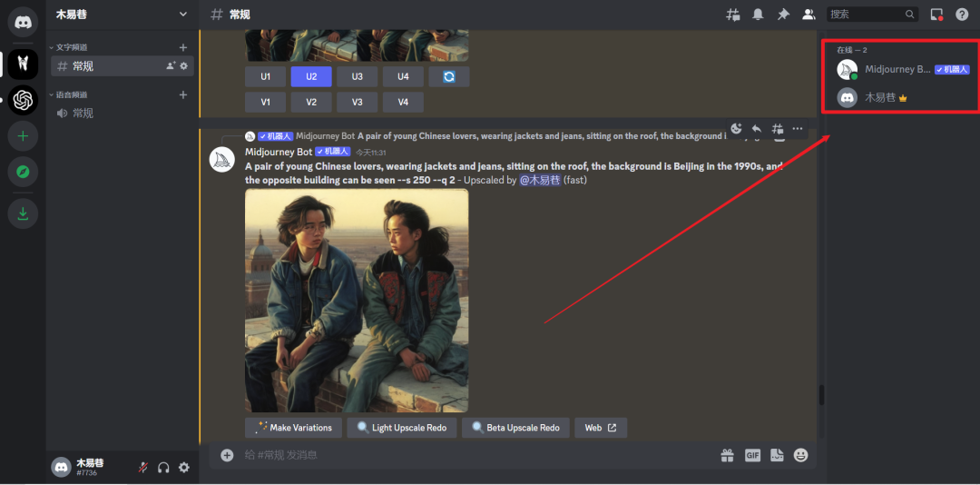Viewport: 980px width, 485px height.
Task: Toggle the member list visibility
Action: pos(808,15)
